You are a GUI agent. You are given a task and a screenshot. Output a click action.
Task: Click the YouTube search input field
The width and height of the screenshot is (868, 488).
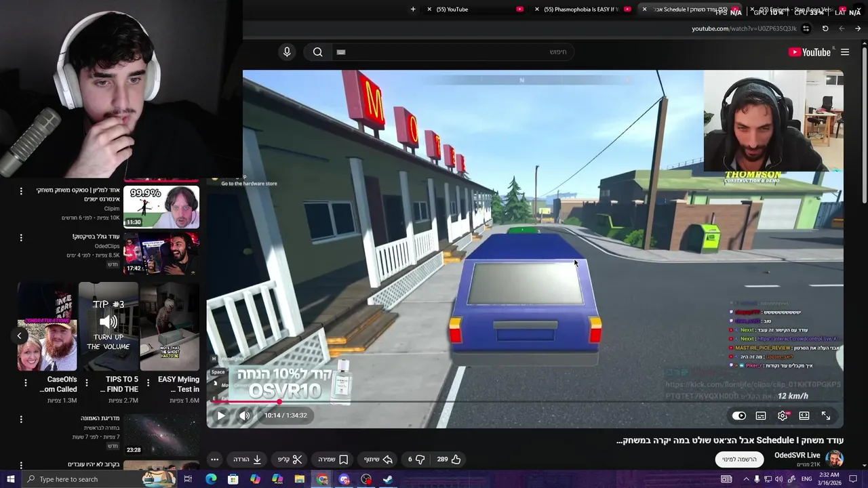[453, 52]
